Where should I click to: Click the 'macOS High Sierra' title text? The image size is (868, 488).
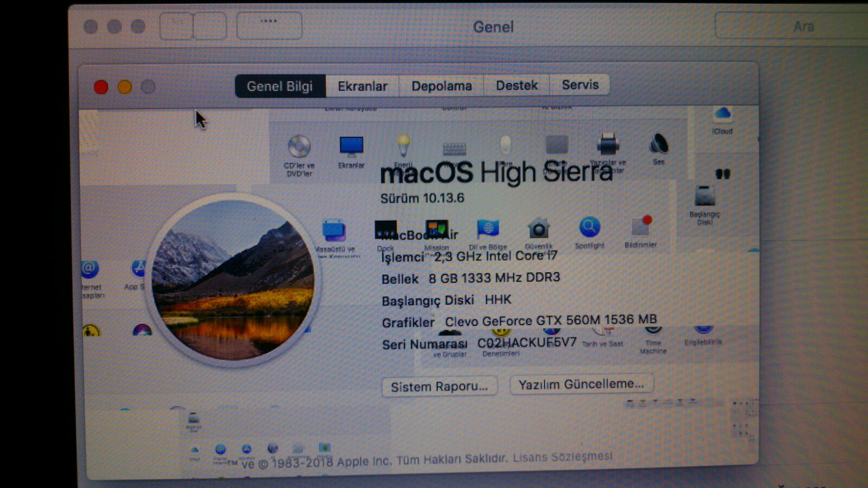point(496,172)
